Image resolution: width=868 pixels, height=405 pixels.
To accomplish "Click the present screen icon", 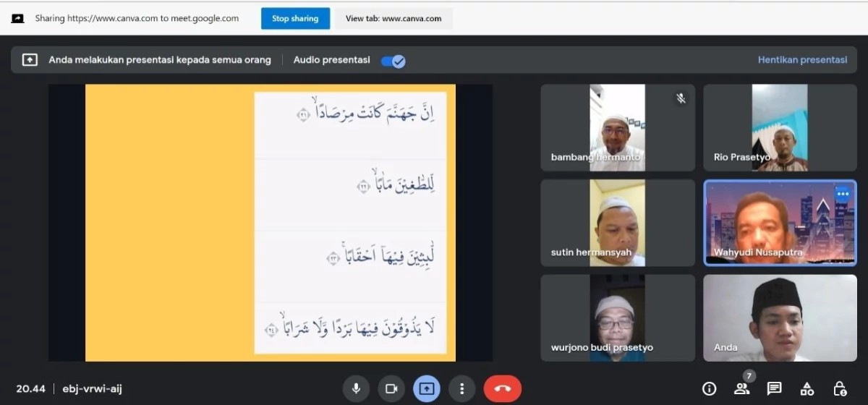I will tap(427, 388).
